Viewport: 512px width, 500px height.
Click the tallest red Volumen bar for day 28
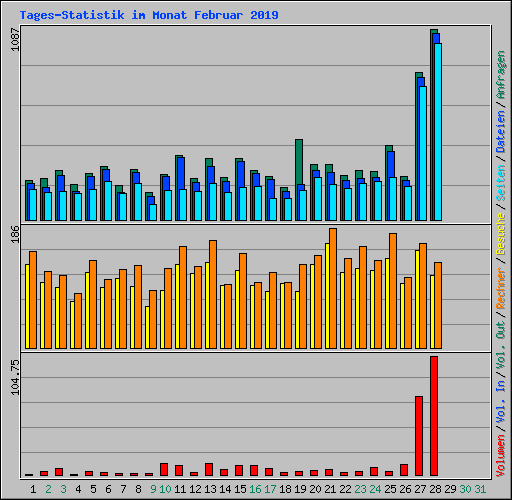434,416
